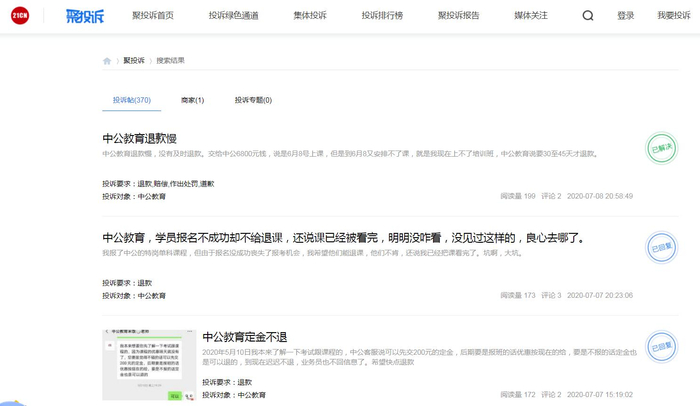Screen dimensions: 700x406
Task: Open the complaint titled 中公教育定金不退
Action: [x=245, y=337]
